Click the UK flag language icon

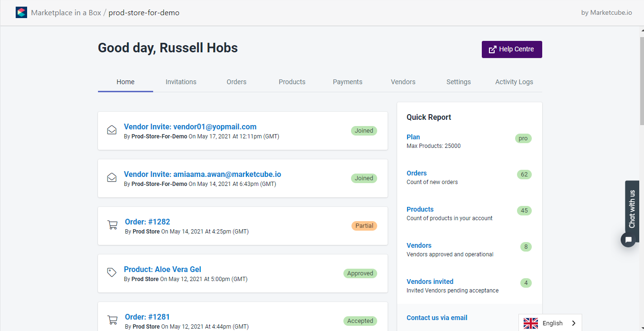(531, 323)
